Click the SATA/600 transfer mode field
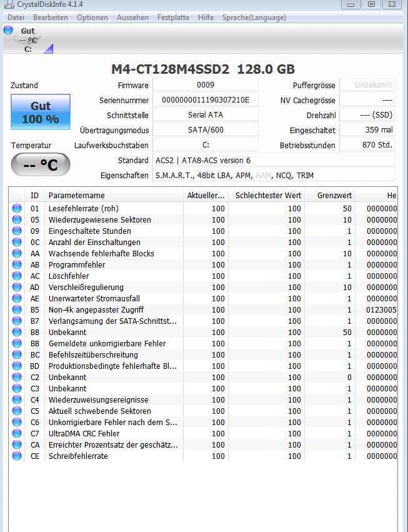Screen dimensions: 408x532 pyautogui.click(x=206, y=129)
